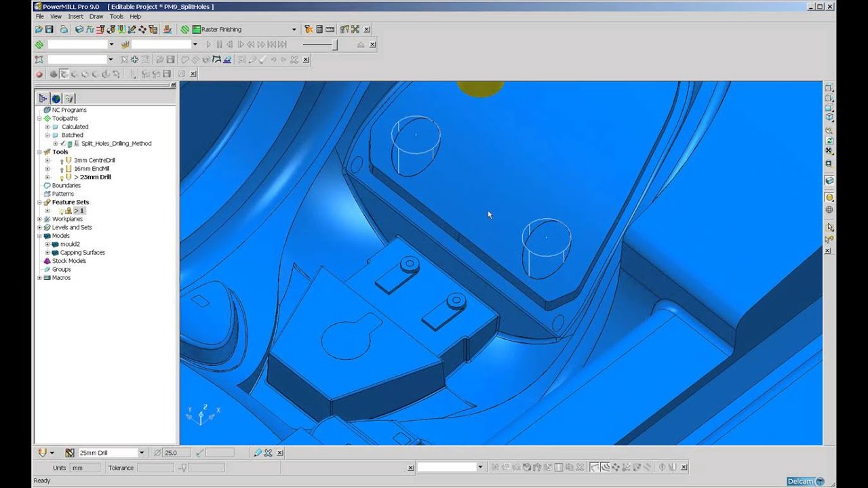The image size is (868, 488).
Task: Click the simulation play button
Action: 209,45
